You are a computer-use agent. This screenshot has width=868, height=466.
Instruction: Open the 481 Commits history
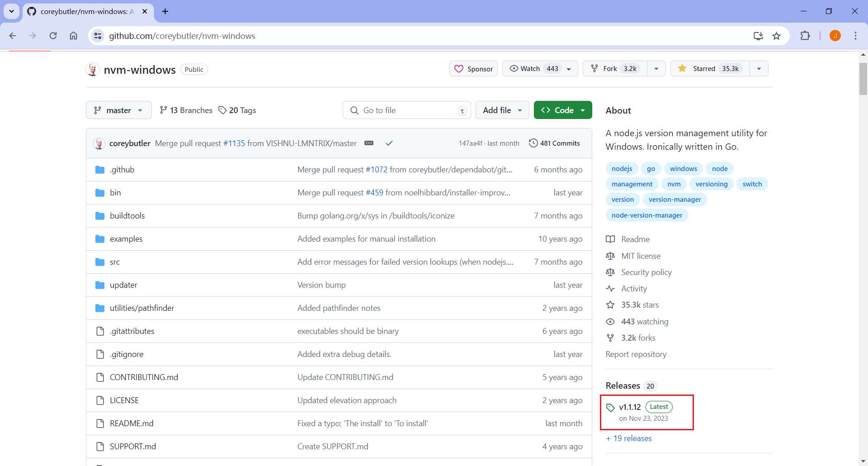(x=554, y=143)
